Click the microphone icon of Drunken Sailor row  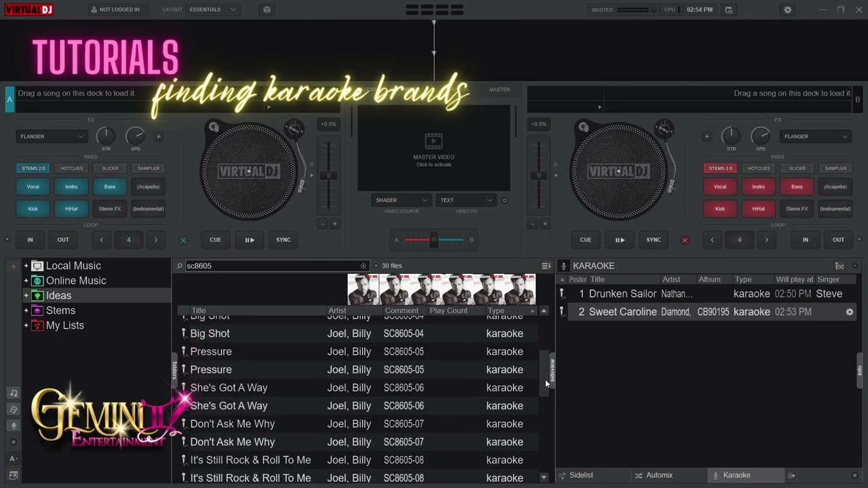(x=561, y=293)
